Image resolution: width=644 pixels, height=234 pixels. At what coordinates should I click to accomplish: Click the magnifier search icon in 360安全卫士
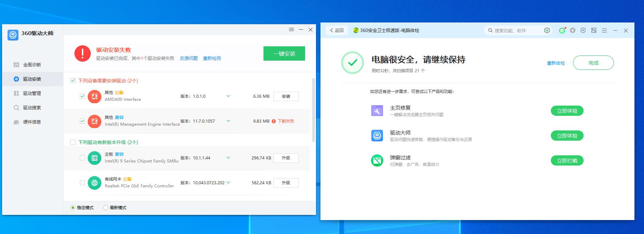(490, 30)
